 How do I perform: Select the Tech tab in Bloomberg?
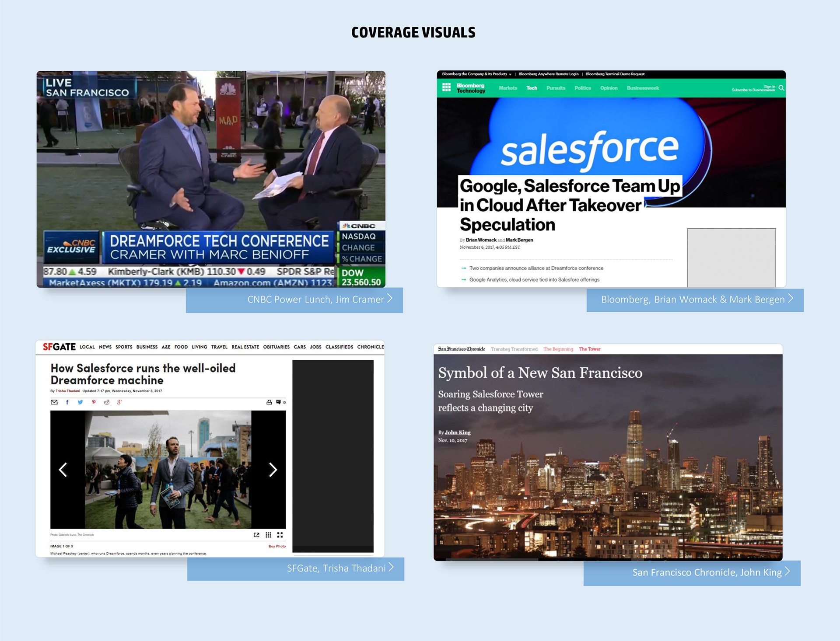pos(532,88)
